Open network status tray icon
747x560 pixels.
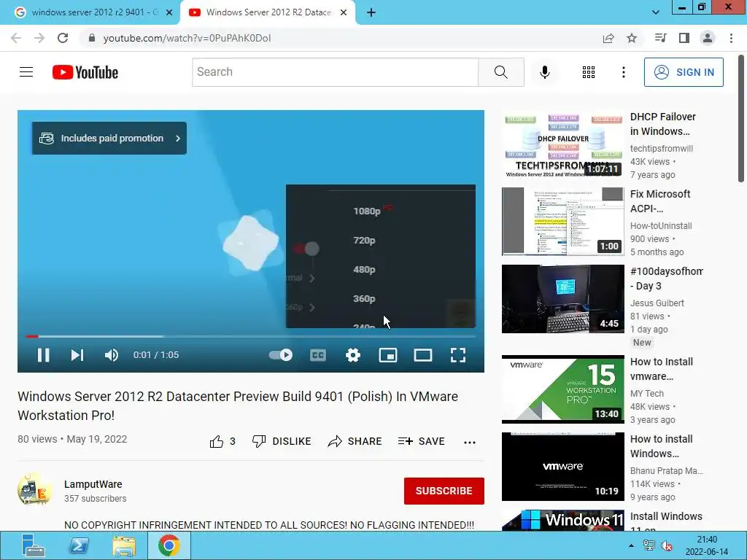click(x=649, y=545)
